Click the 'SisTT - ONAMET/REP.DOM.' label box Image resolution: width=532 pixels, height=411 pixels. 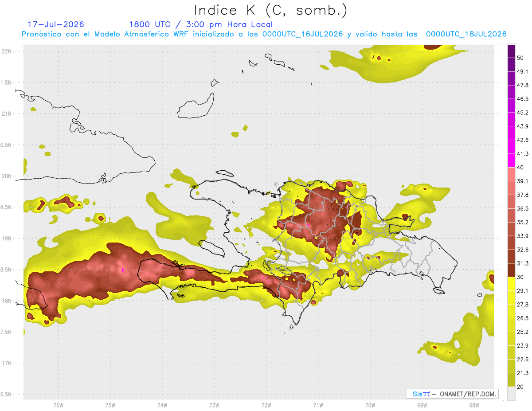[452, 394]
